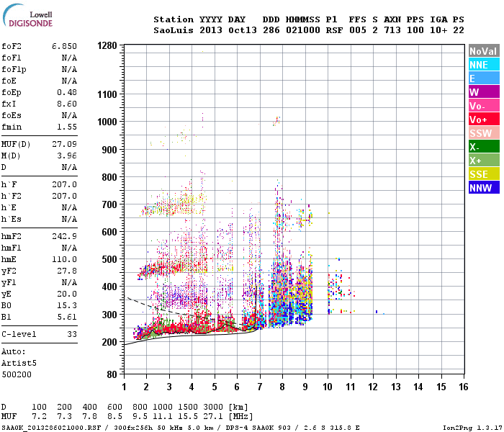
Task: Select the NoVal legend swatch
Action: (x=484, y=51)
